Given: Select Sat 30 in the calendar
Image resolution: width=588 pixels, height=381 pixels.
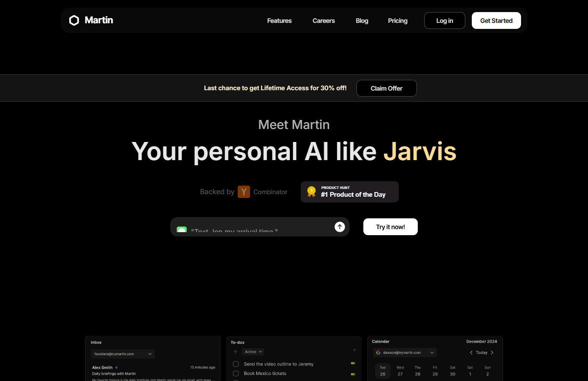Looking at the screenshot, I should click(452, 371).
